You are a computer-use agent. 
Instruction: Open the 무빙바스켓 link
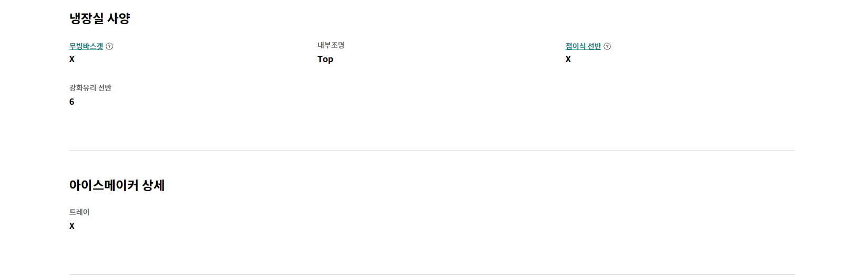(x=86, y=46)
